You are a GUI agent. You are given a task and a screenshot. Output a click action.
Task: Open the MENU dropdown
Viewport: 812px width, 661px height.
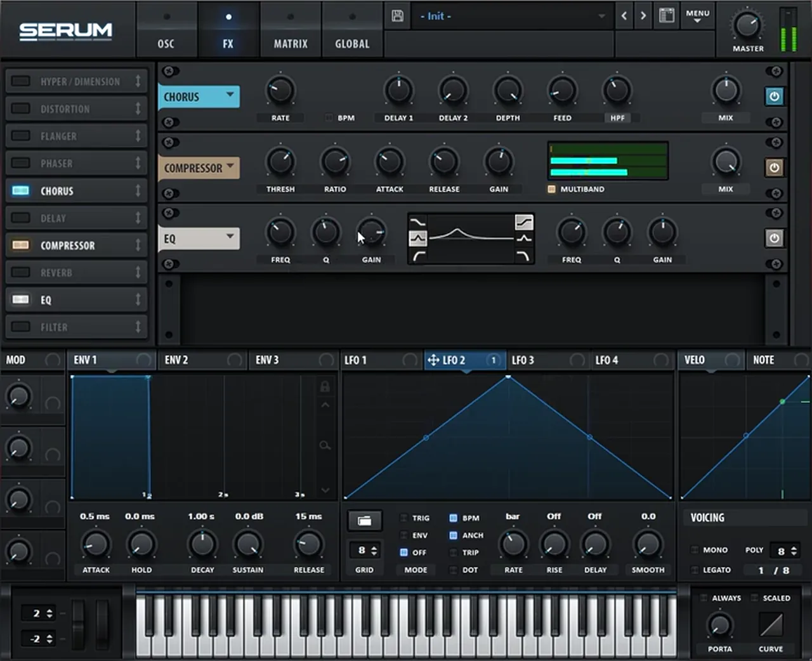point(697,16)
